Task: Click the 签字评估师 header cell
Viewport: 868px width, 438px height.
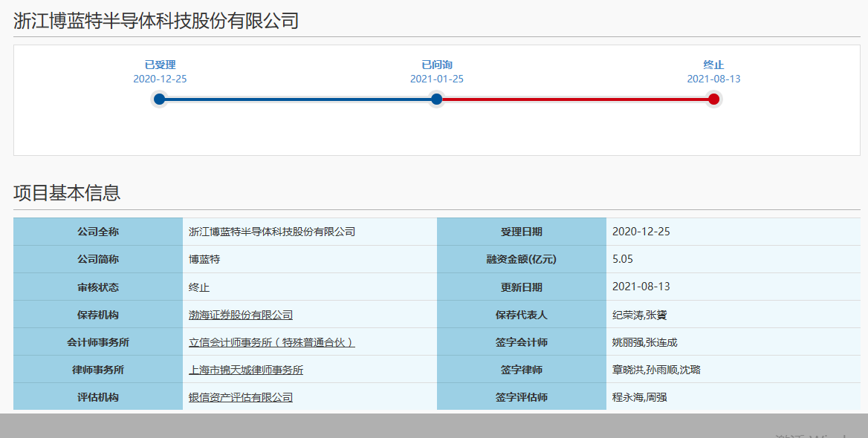Action: [522, 397]
